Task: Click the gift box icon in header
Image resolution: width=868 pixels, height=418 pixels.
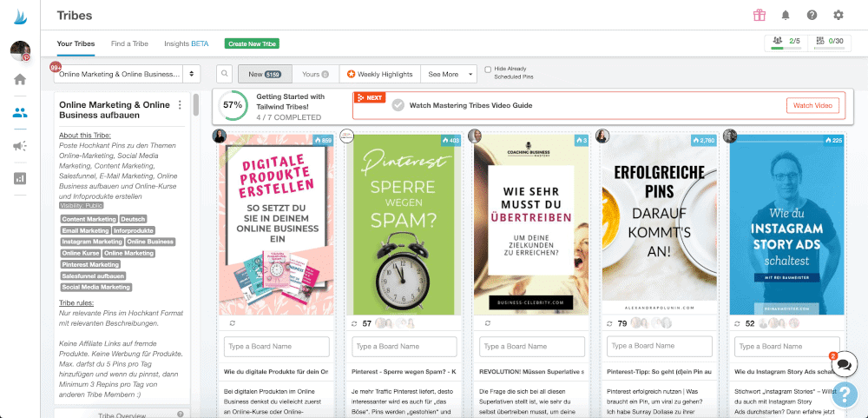Action: pos(759,15)
